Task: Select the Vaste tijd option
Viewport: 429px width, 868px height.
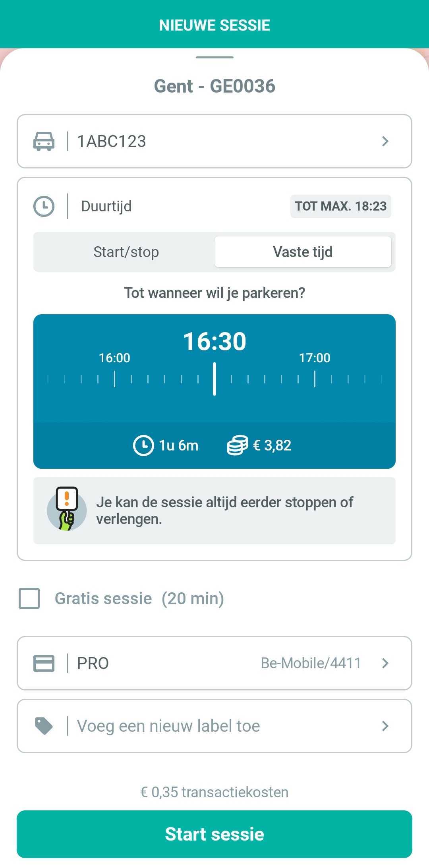Action: tap(303, 252)
